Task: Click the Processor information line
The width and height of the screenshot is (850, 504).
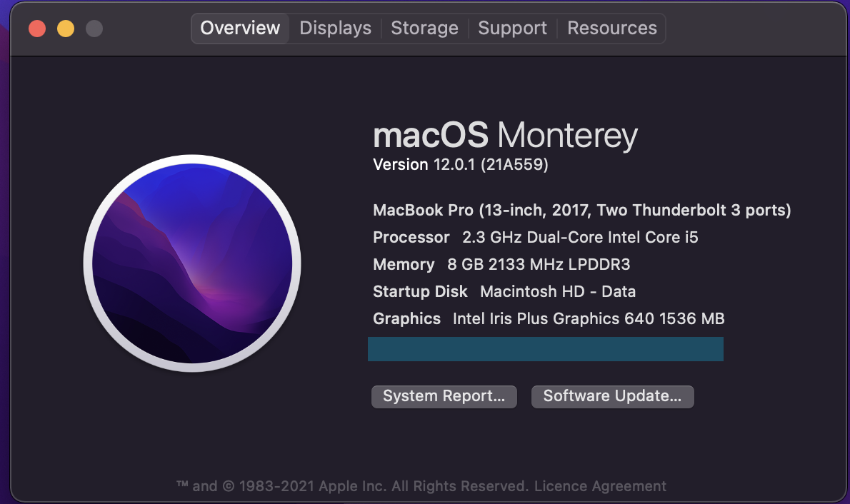Action: point(535,238)
